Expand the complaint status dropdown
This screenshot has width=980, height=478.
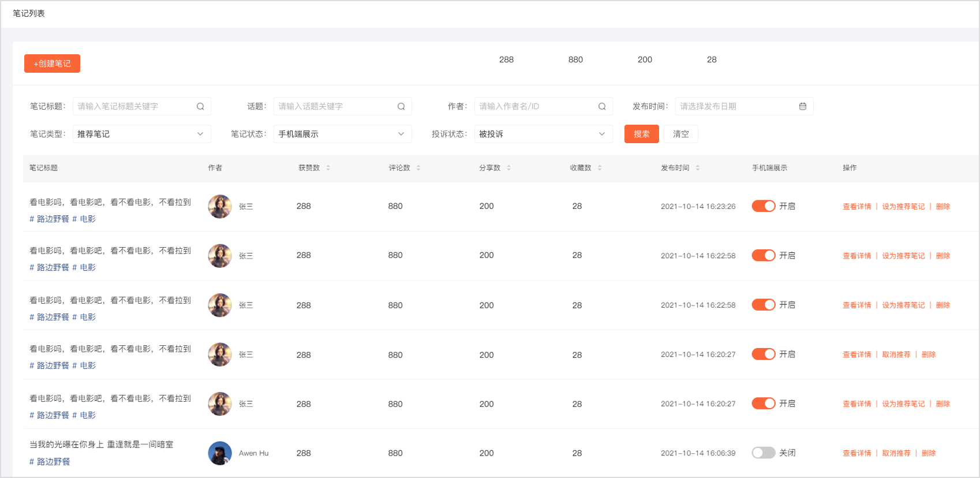543,134
